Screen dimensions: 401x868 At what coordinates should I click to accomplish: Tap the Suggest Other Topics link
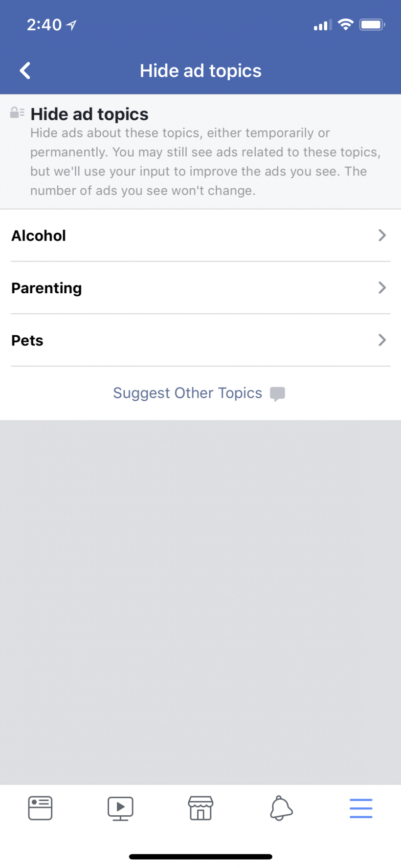click(x=188, y=393)
